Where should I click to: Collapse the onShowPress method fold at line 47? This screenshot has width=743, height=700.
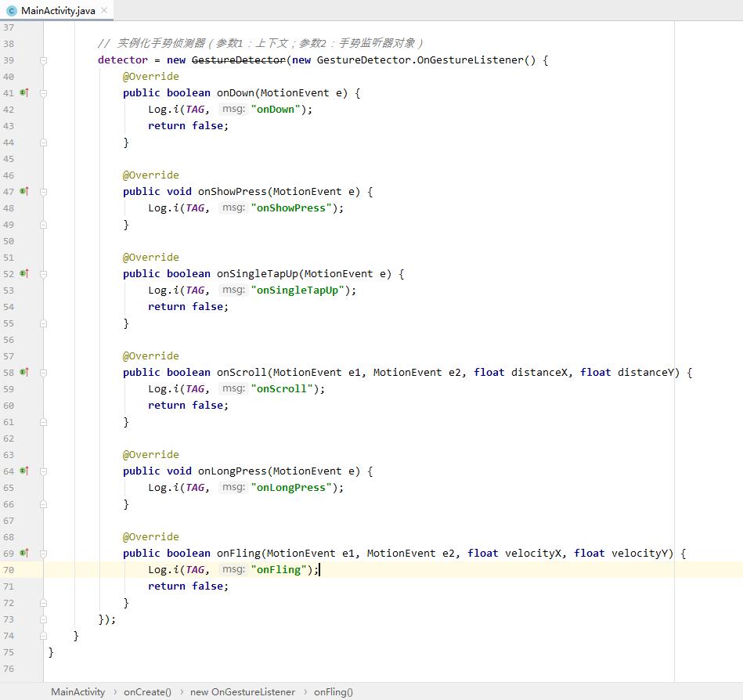(44, 192)
